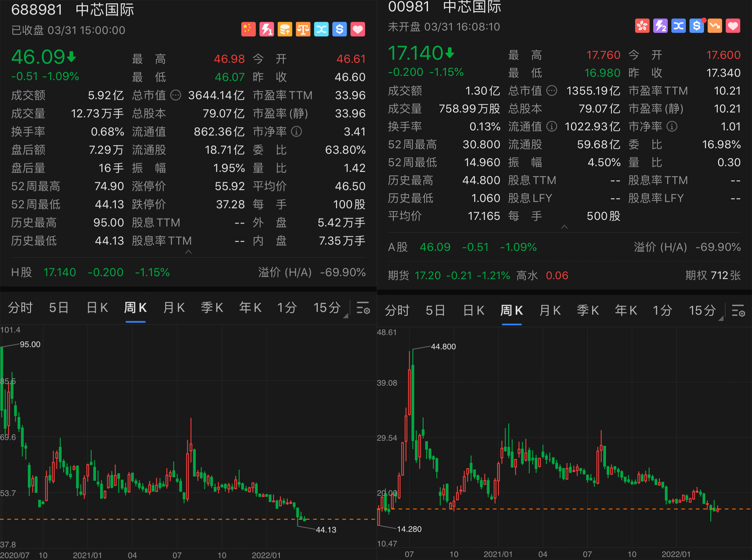Image resolution: width=752 pixels, height=560 pixels.
Task: Switch 688981 chart to 日K tab
Action: coord(97,308)
